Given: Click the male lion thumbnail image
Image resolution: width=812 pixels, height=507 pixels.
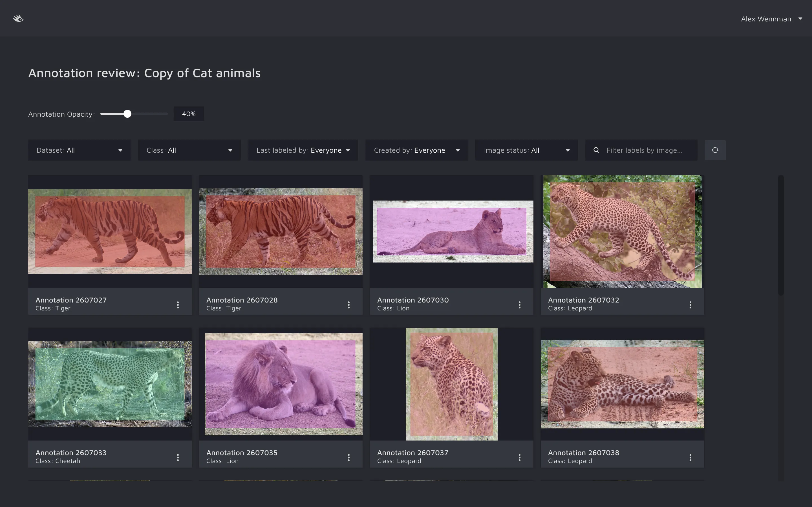Looking at the screenshot, I should tap(283, 384).
